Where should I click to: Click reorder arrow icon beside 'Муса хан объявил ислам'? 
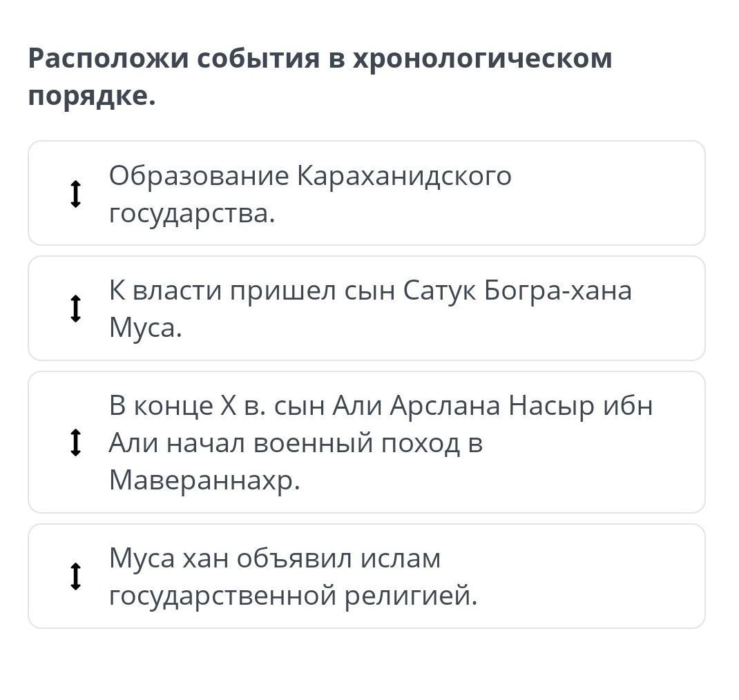tap(76, 576)
